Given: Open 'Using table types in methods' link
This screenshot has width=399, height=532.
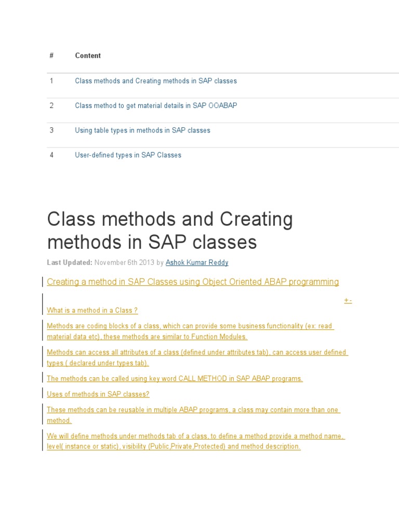Looking at the screenshot, I should (142, 130).
